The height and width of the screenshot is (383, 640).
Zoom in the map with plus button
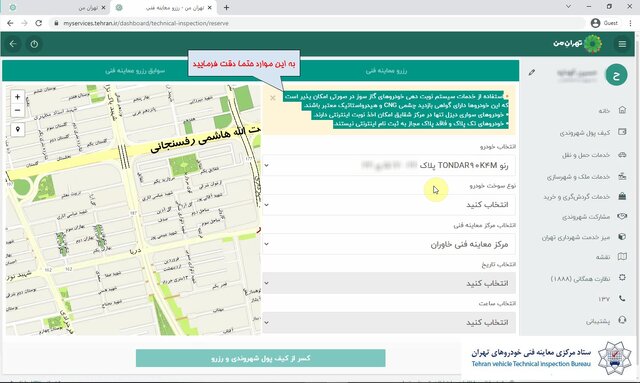click(18, 97)
